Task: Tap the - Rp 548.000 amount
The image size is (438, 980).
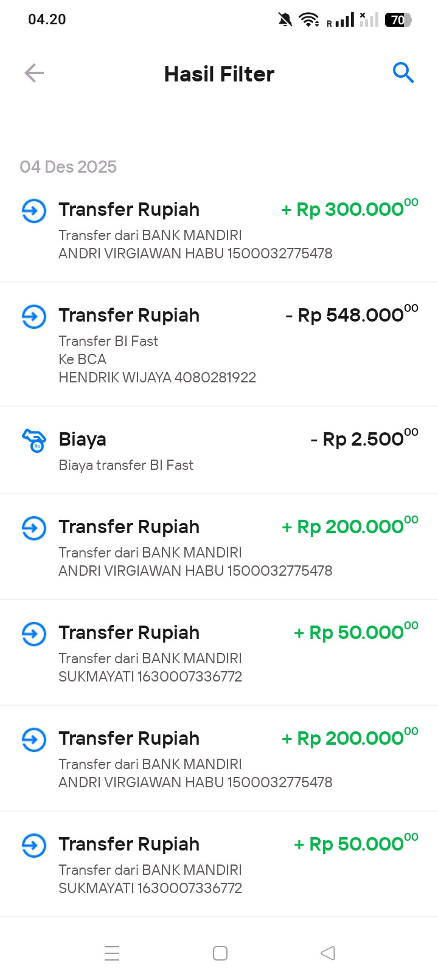Action: click(x=352, y=315)
